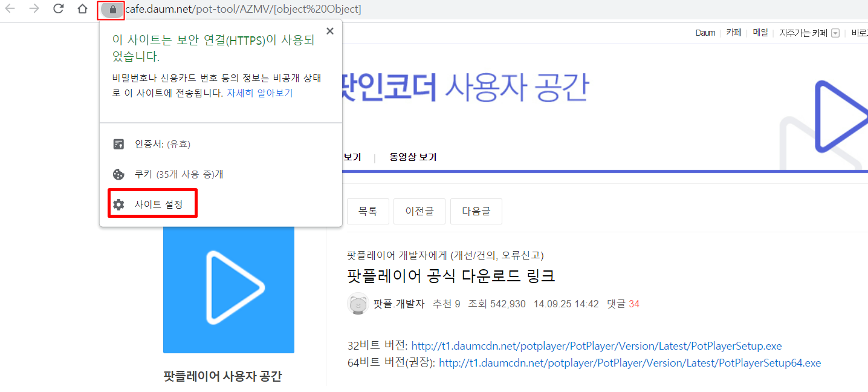Click the 추천 9 count
This screenshot has width=868, height=392.
[446, 304]
